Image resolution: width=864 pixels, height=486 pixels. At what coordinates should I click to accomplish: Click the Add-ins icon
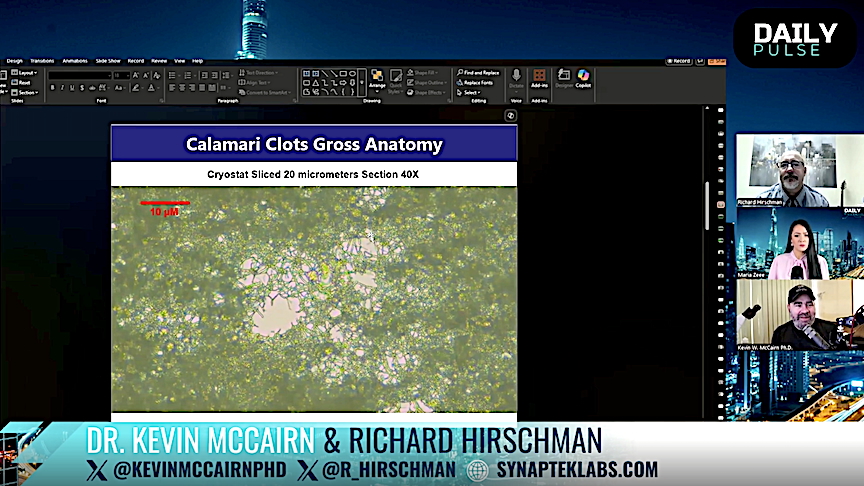539,77
